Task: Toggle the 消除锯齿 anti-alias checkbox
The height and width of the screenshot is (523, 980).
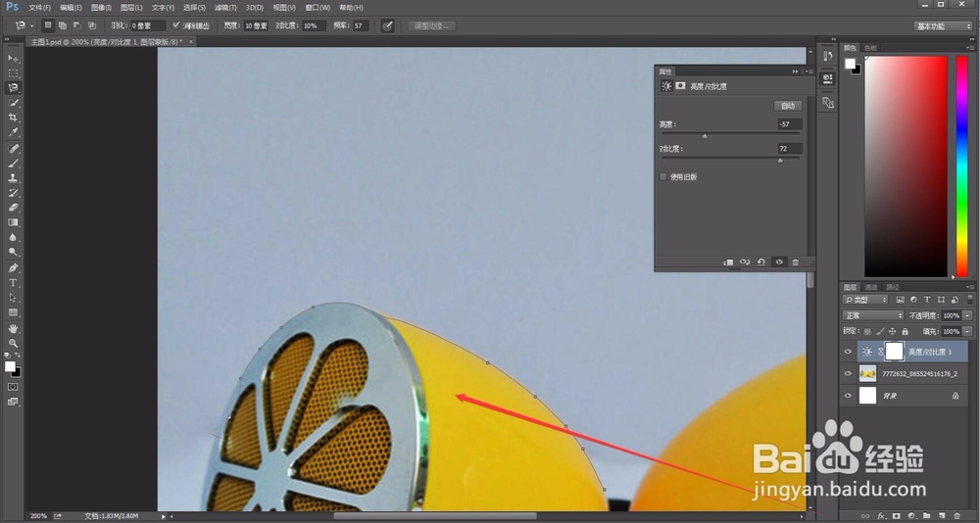Action: 176,25
